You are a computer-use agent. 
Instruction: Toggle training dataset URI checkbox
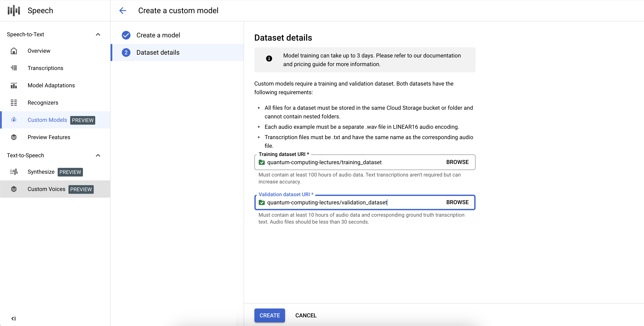click(x=262, y=162)
